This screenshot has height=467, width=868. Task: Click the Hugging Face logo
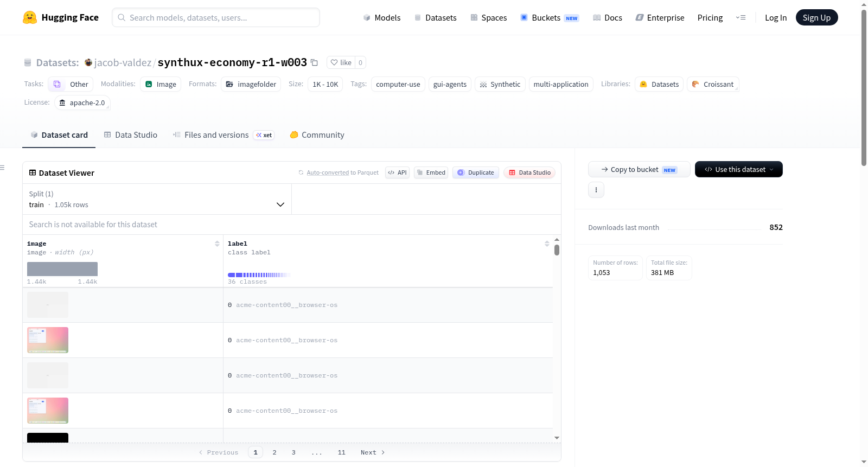[60, 17]
